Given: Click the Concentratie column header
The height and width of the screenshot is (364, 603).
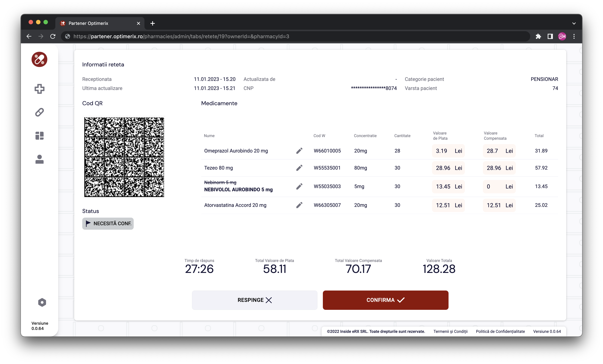Looking at the screenshot, I should coord(365,135).
